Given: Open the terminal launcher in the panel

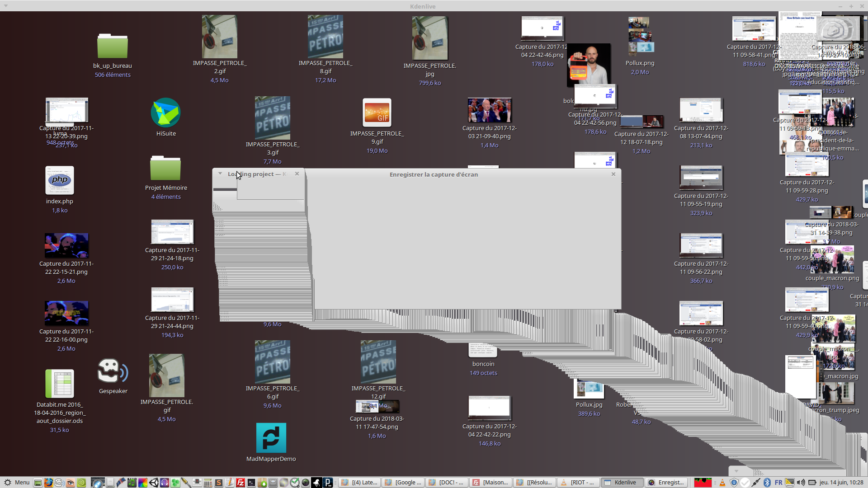Looking at the screenshot, I should pos(251,483).
